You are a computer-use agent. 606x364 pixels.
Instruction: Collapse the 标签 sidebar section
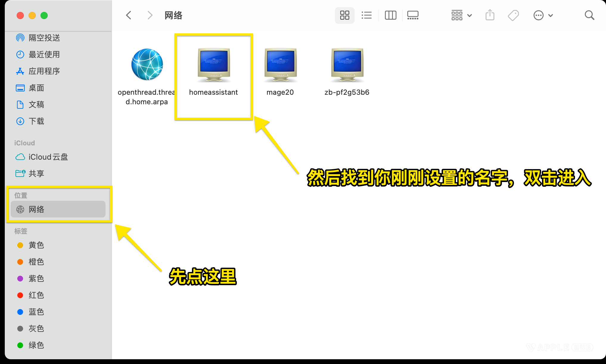[x=21, y=231]
